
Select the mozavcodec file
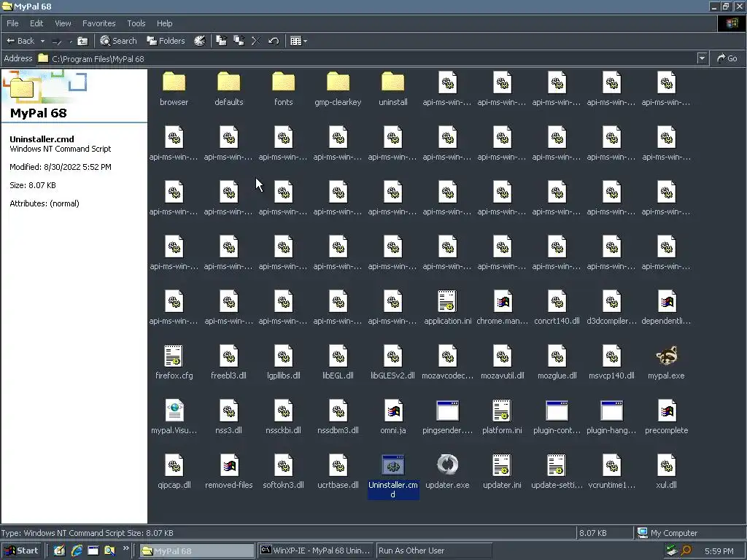(x=447, y=362)
